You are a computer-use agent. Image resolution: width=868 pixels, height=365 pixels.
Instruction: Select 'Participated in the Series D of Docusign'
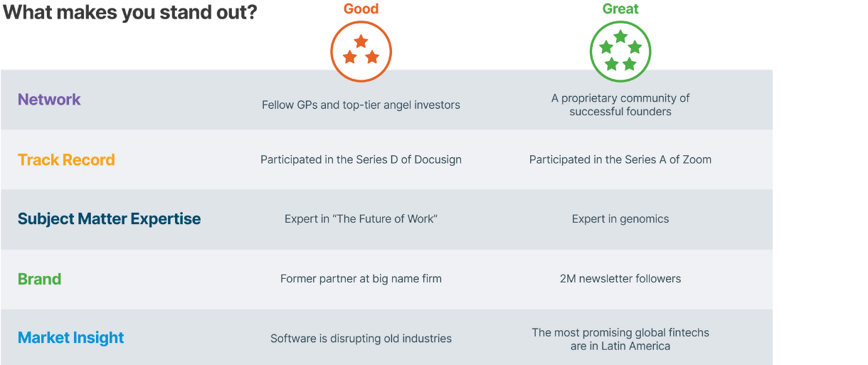pos(361,160)
